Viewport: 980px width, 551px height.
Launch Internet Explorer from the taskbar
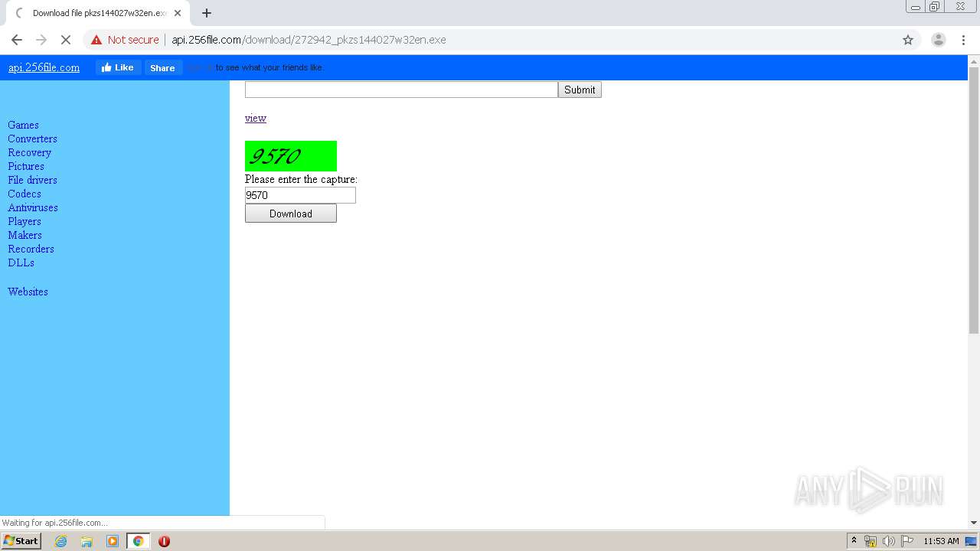pyautogui.click(x=61, y=541)
